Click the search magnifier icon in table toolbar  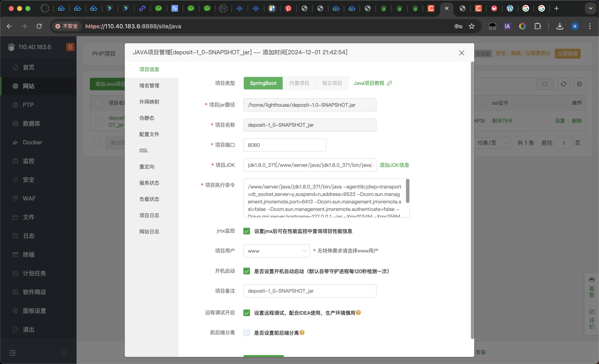pyautogui.click(x=545, y=84)
